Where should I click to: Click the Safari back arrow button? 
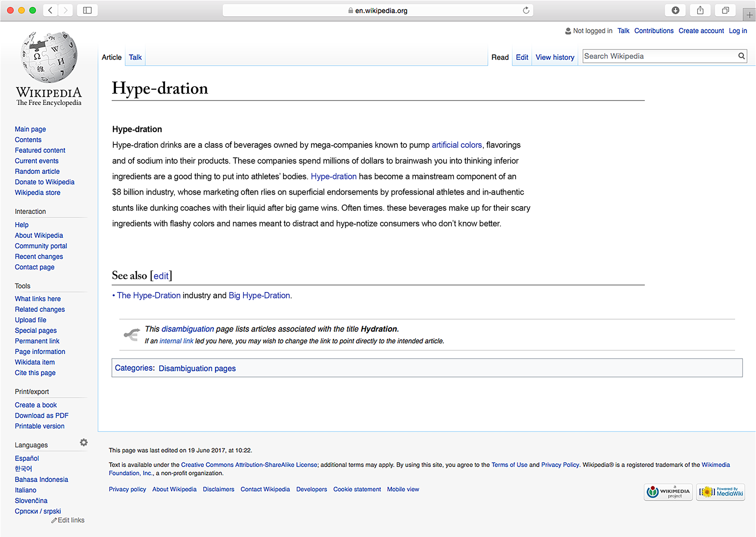pyautogui.click(x=50, y=10)
